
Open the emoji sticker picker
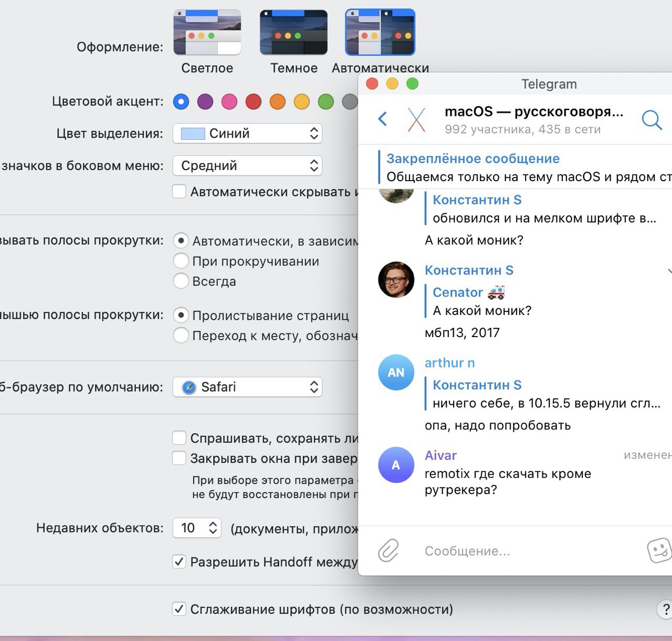click(659, 550)
